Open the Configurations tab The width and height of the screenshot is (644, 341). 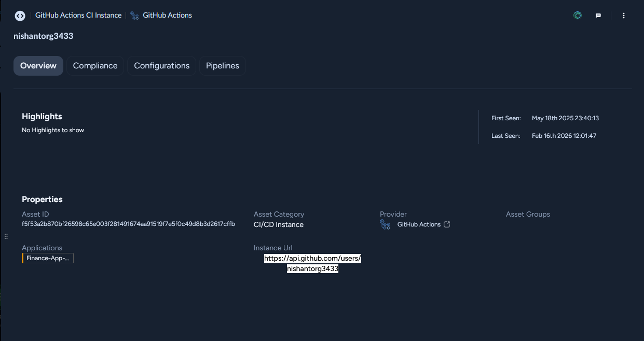[x=162, y=66]
